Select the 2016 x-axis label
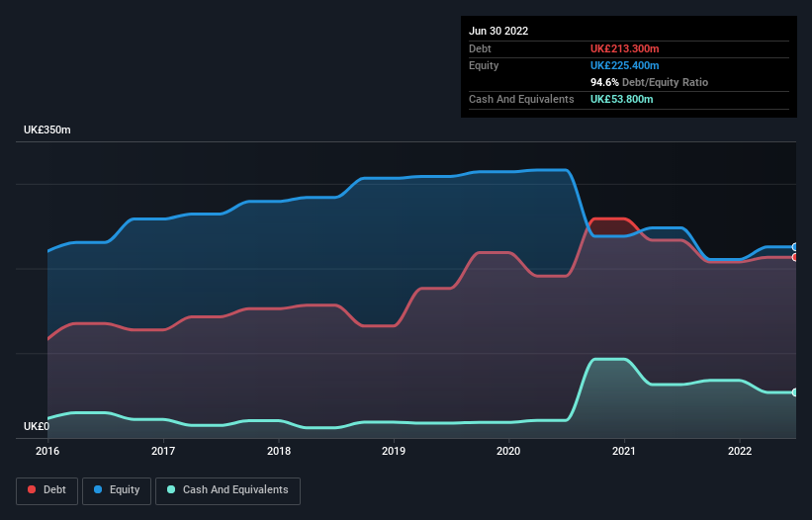 [47, 451]
